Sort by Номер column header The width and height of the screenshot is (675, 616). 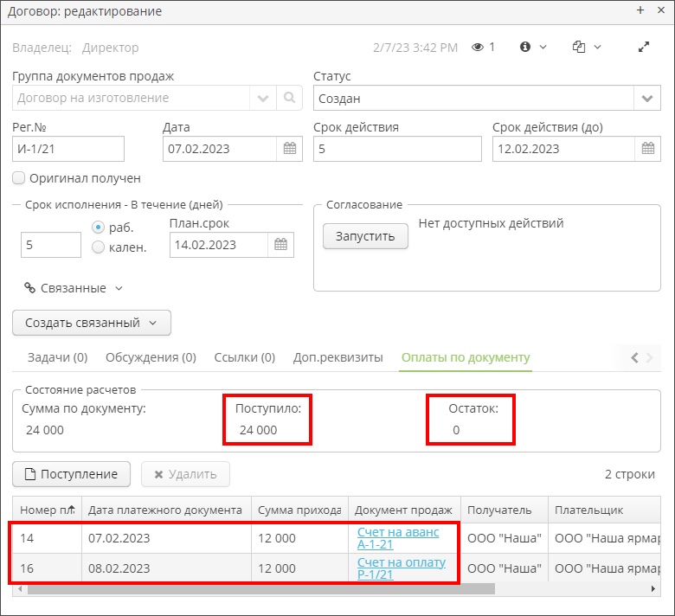coord(48,510)
